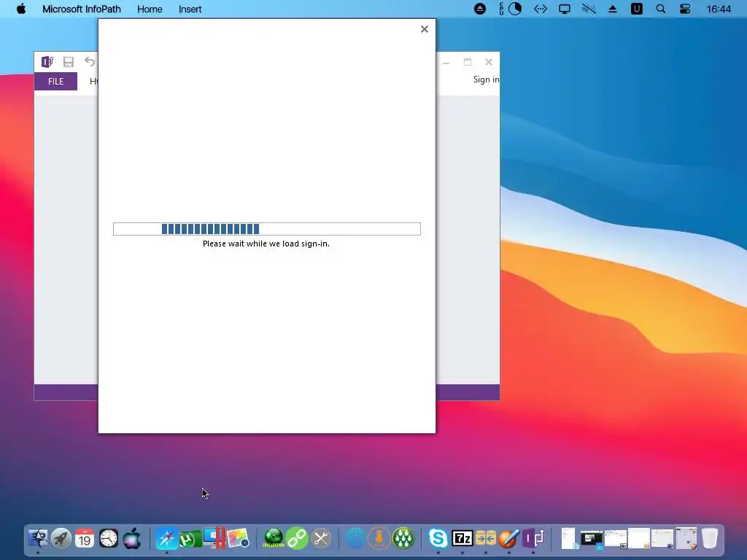Open the dark Apple logo app in dock

[132, 539]
